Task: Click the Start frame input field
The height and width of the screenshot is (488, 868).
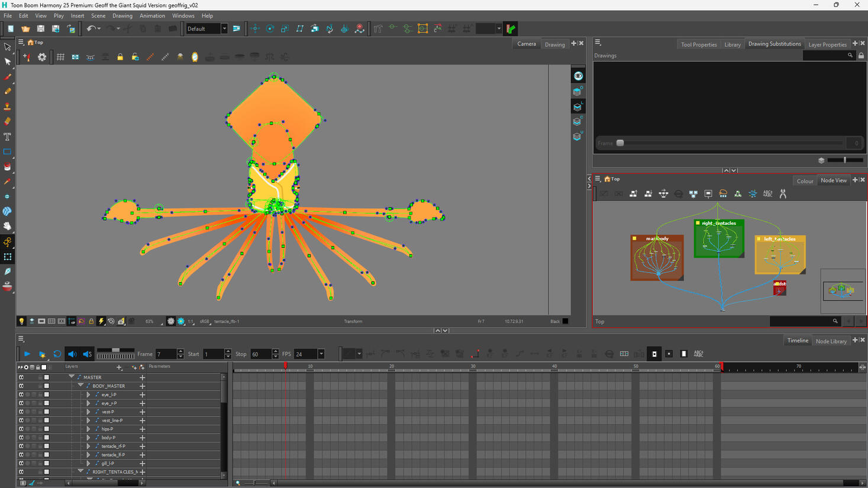Action: point(213,354)
